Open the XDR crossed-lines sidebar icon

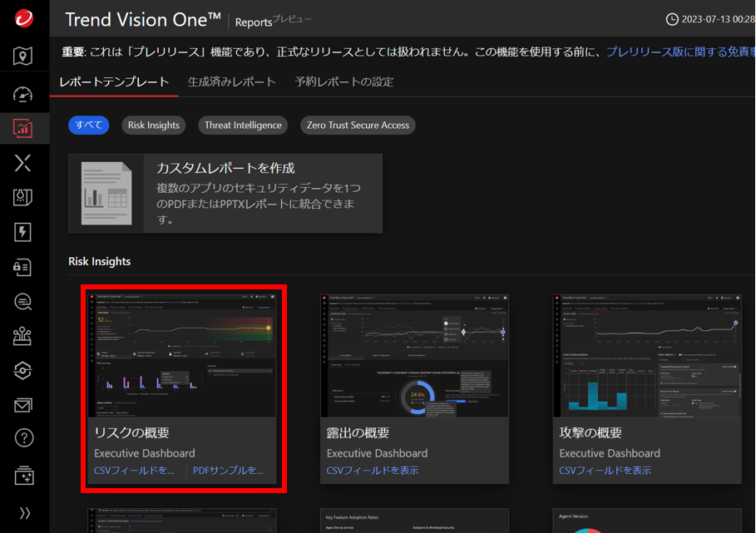click(22, 163)
